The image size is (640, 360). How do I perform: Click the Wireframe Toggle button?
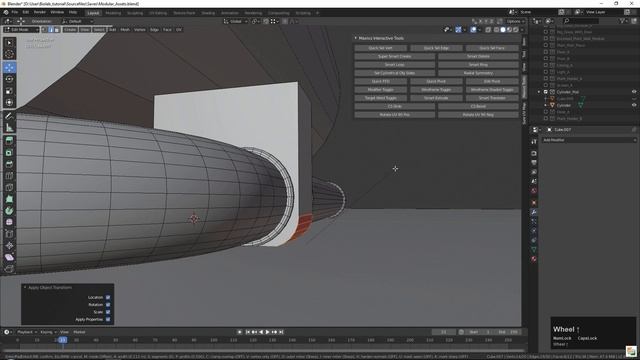(436, 90)
